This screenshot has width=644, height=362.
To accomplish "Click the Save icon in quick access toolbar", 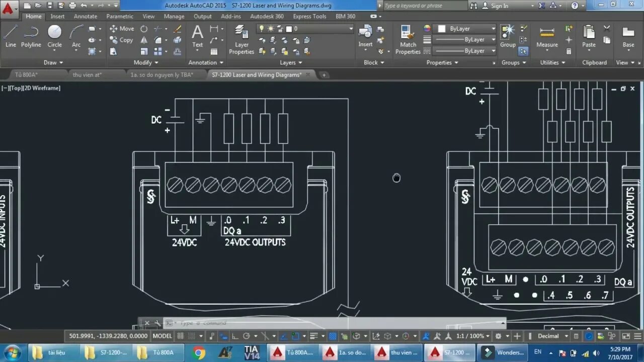I will (x=49, y=6).
